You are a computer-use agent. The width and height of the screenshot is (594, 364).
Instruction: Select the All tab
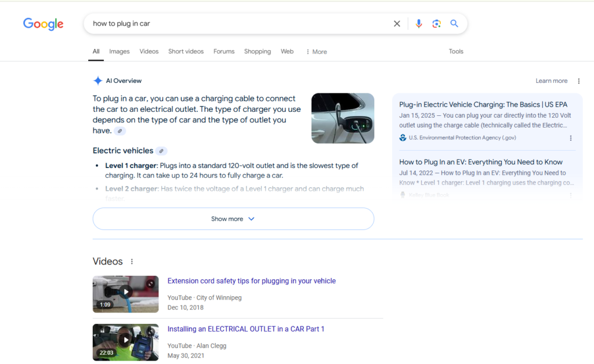coord(96,52)
